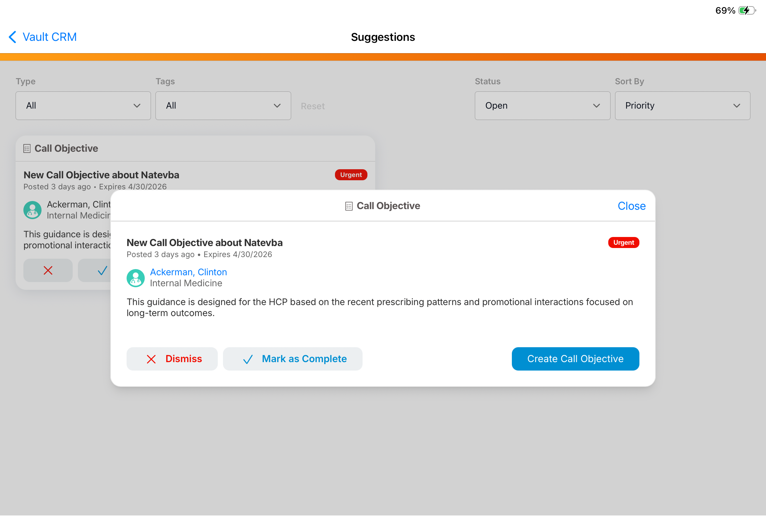The image size is (766, 532).
Task: Expand the Status dropdown showing Open
Action: pos(542,106)
